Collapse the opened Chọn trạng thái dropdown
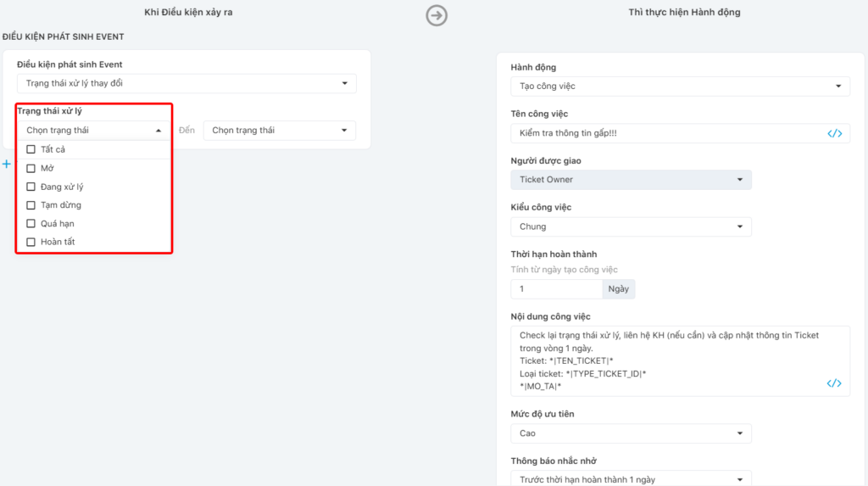The width and height of the screenshot is (868, 486). 93,131
